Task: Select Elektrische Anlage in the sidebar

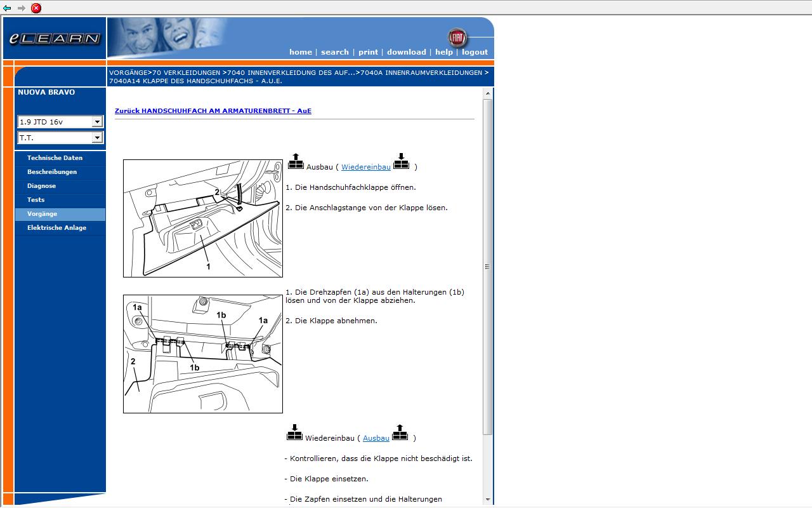Action: tap(56, 228)
